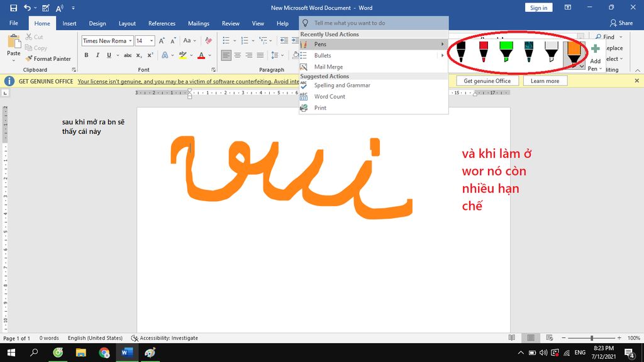644x362 pixels.
Task: Open Google Chrome from the taskbar
Action: pyautogui.click(x=104, y=353)
